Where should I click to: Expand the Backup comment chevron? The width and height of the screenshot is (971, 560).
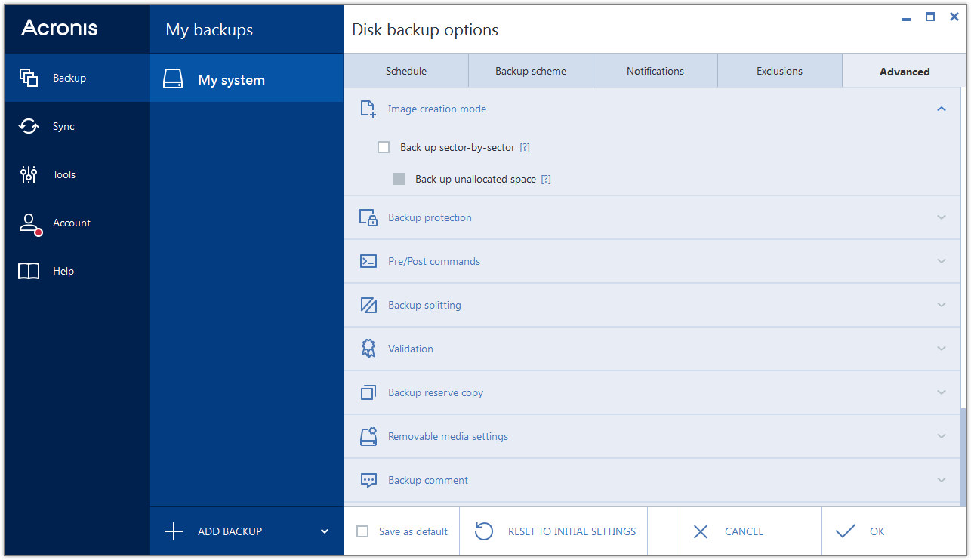tap(941, 480)
